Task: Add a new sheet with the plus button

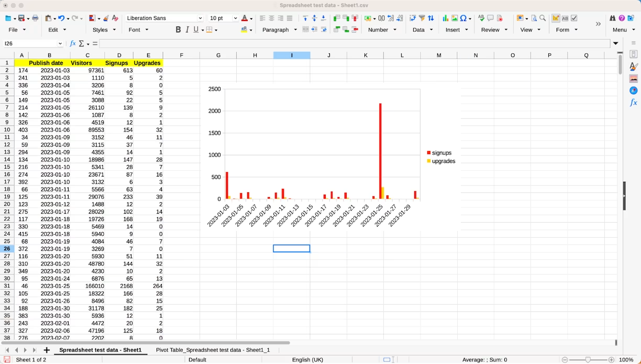Action: pos(46,350)
